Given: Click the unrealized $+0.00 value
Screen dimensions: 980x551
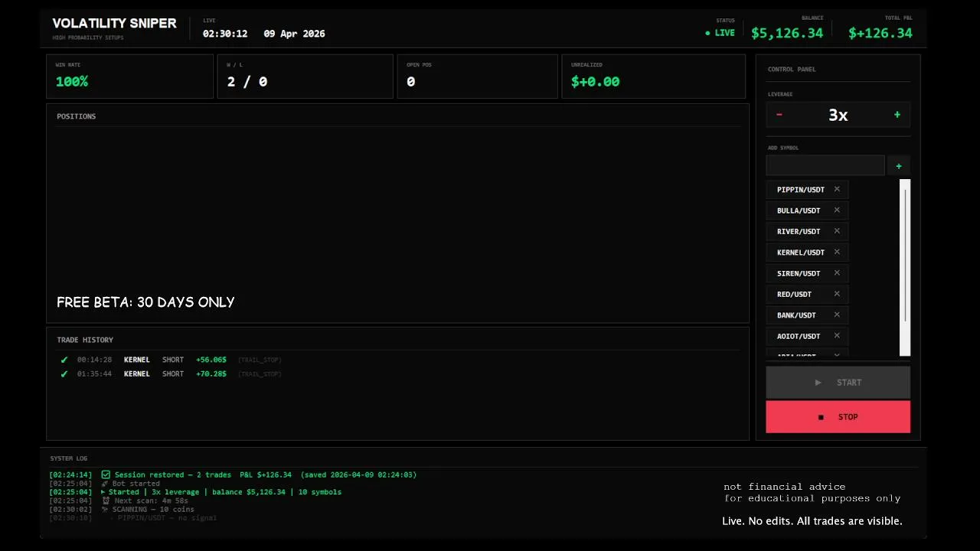Looking at the screenshot, I should coord(596,81).
